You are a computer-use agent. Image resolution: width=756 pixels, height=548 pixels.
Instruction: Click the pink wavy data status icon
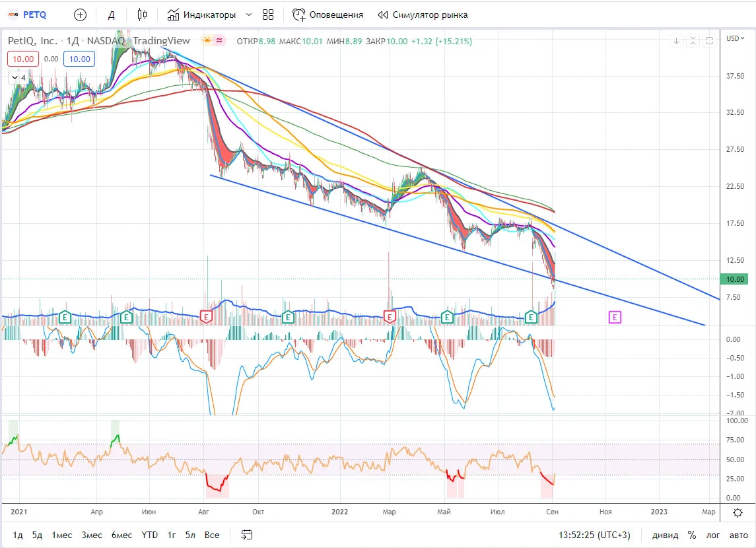[x=219, y=41]
